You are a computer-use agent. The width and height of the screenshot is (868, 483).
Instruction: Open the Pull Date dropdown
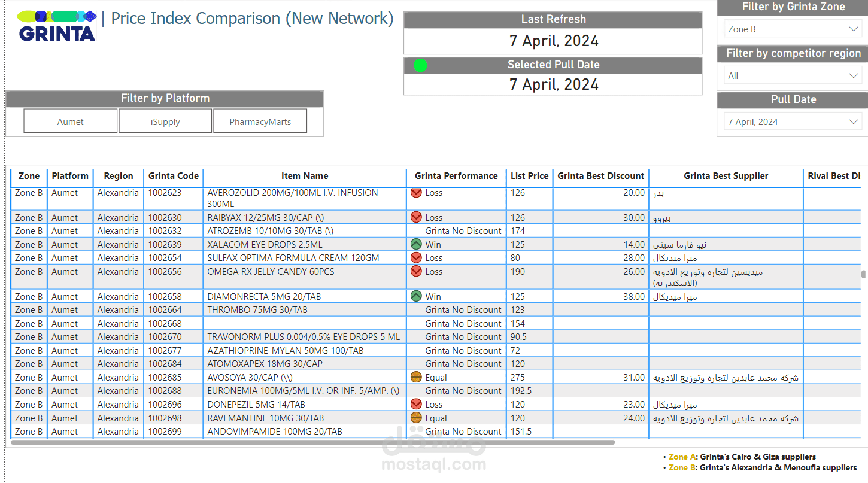(x=793, y=121)
